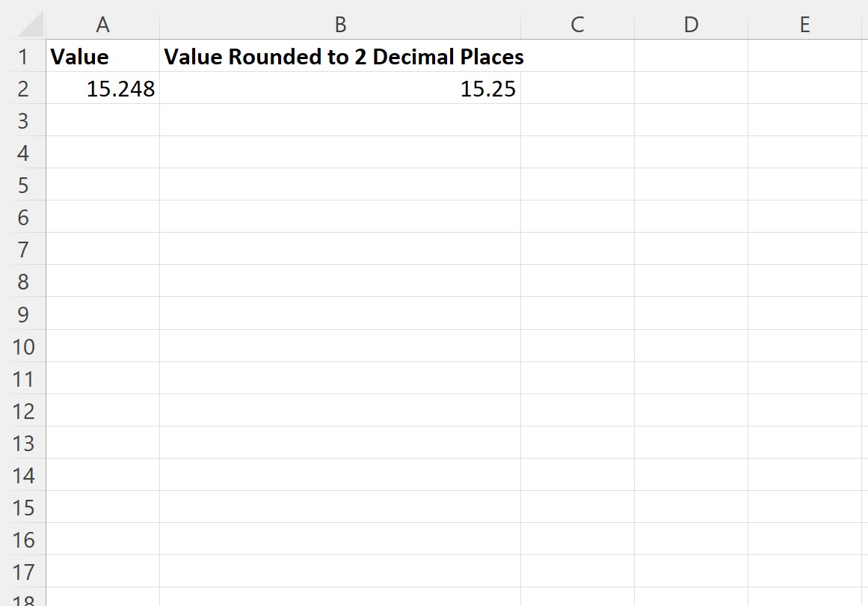Select column D by its header
The image size is (868, 606).
tap(691, 24)
